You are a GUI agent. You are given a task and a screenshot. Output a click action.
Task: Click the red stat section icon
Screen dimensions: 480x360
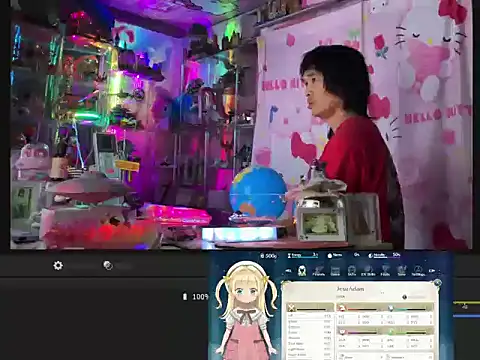tap(342, 308)
